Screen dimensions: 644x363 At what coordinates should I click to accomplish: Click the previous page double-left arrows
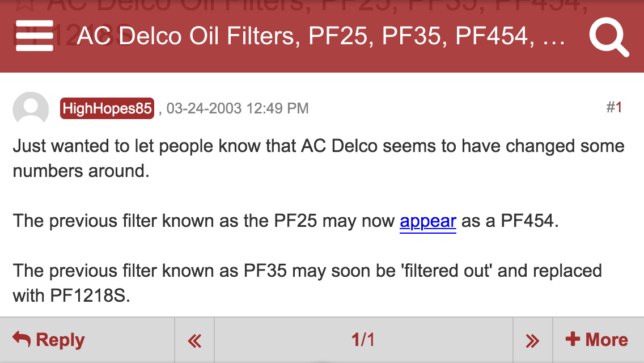coord(194,339)
